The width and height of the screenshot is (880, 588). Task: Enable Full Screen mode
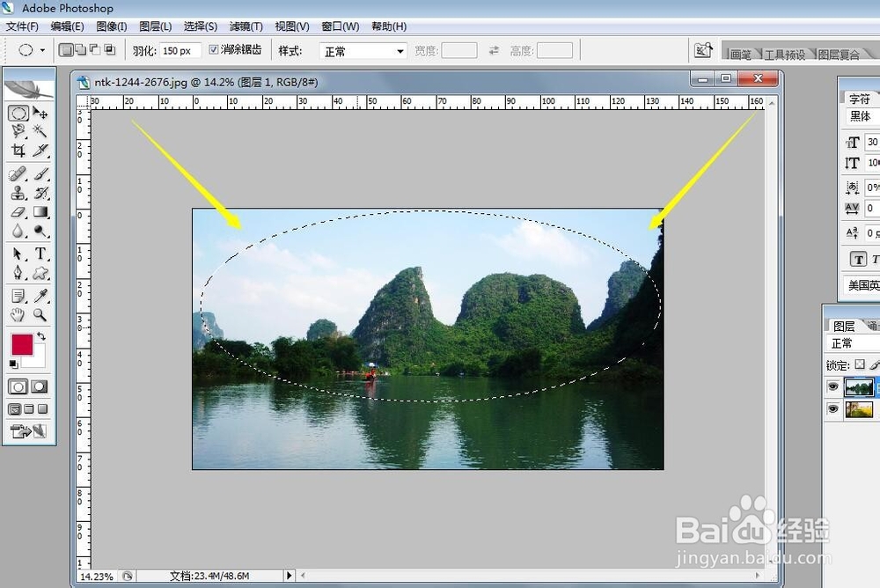[42, 408]
